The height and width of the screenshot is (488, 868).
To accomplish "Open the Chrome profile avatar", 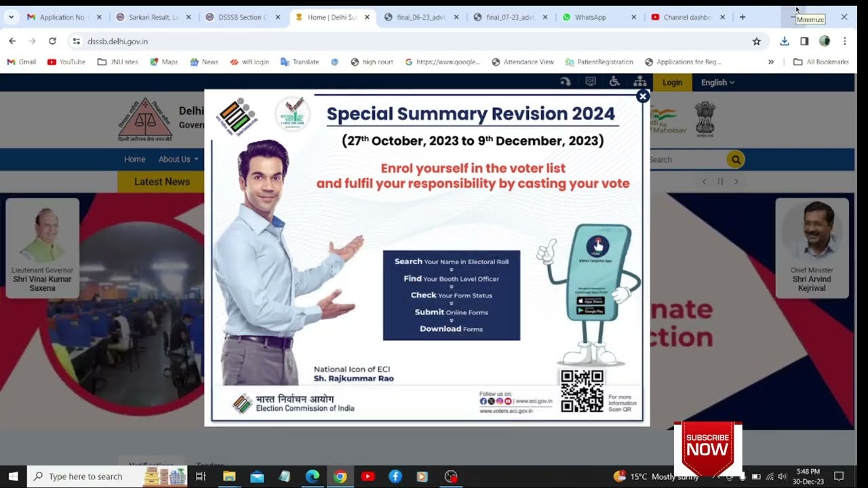I will point(825,41).
